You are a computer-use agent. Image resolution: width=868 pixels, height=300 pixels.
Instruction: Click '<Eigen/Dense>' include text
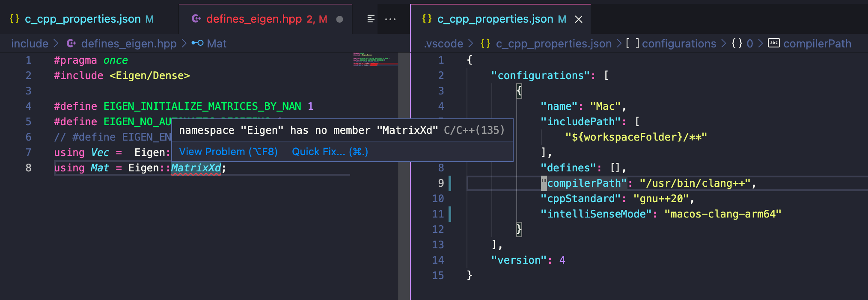point(149,76)
